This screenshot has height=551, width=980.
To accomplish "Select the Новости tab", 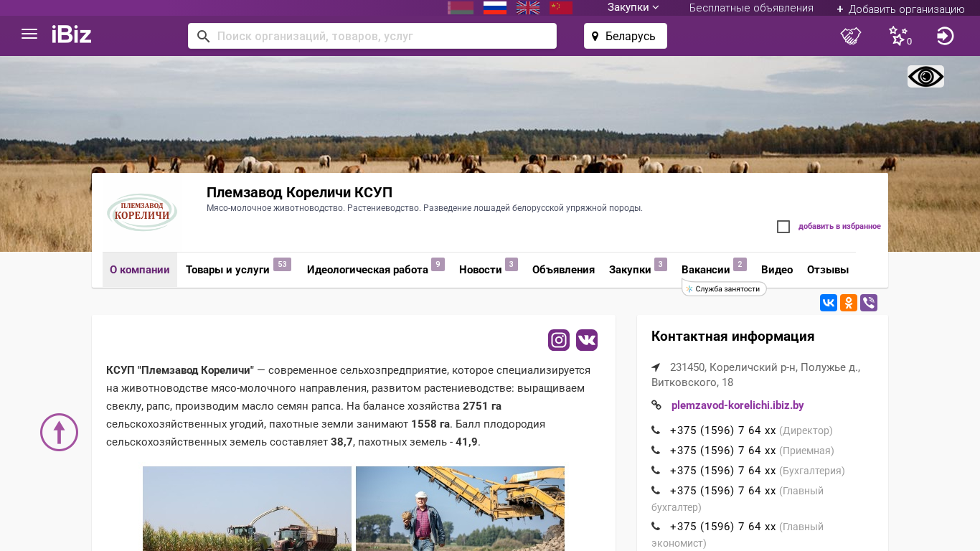I will tap(480, 270).
